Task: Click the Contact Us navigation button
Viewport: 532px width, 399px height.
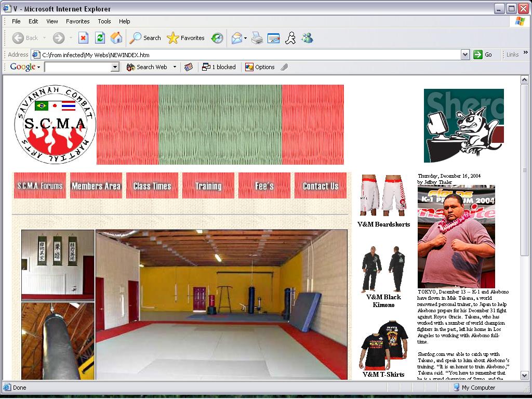Action: (x=321, y=186)
